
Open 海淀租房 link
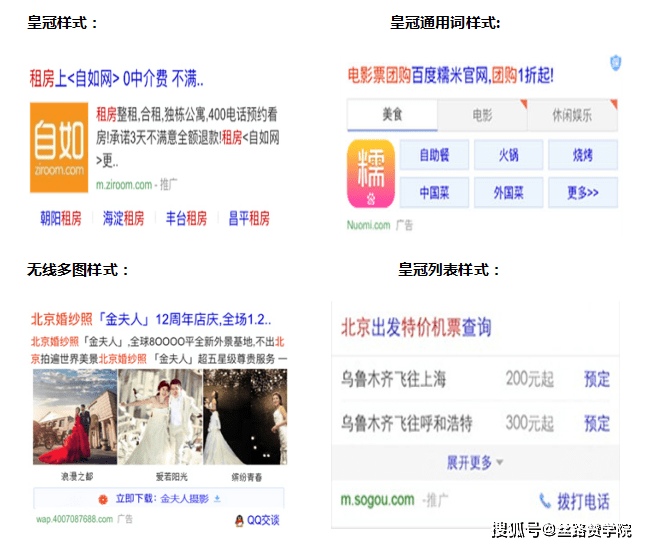(124, 218)
